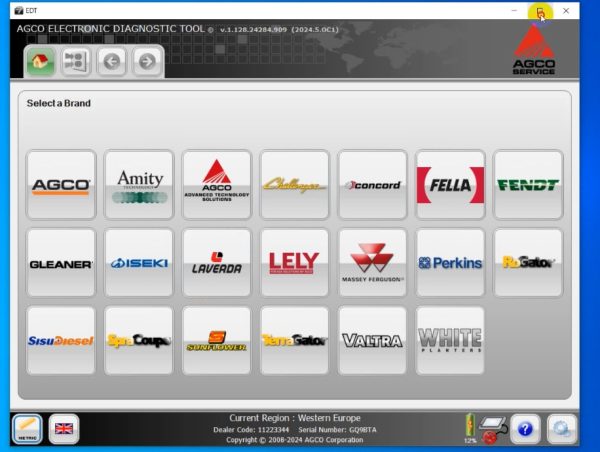The width and height of the screenshot is (600, 452).
Task: Go to the Home screen icon
Action: tap(41, 61)
